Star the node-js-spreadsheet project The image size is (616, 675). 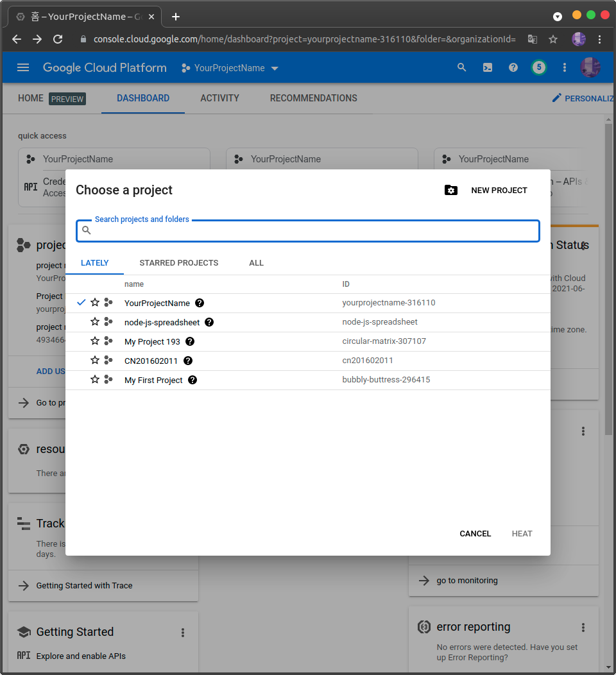coord(95,321)
